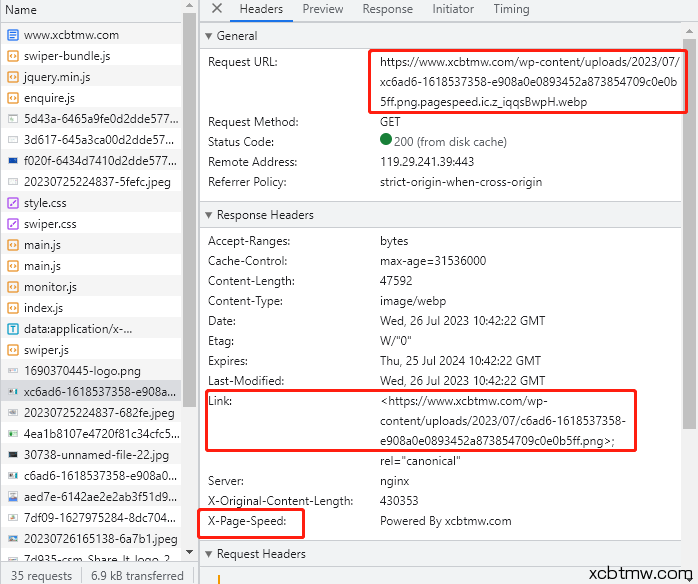Click script icon next to swiper.js
The image size is (698, 584).
[13, 350]
